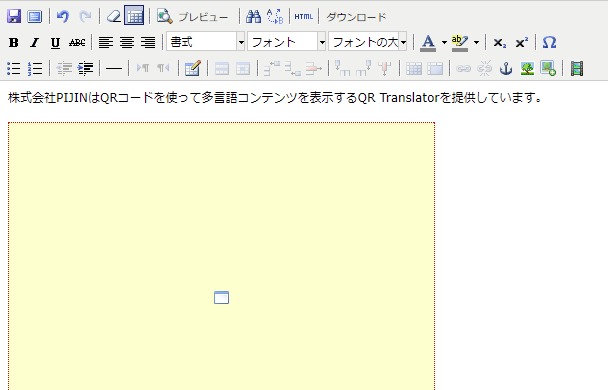Click the unlink broken chain icon
Screen dimensions: 608x390
(x=485, y=69)
